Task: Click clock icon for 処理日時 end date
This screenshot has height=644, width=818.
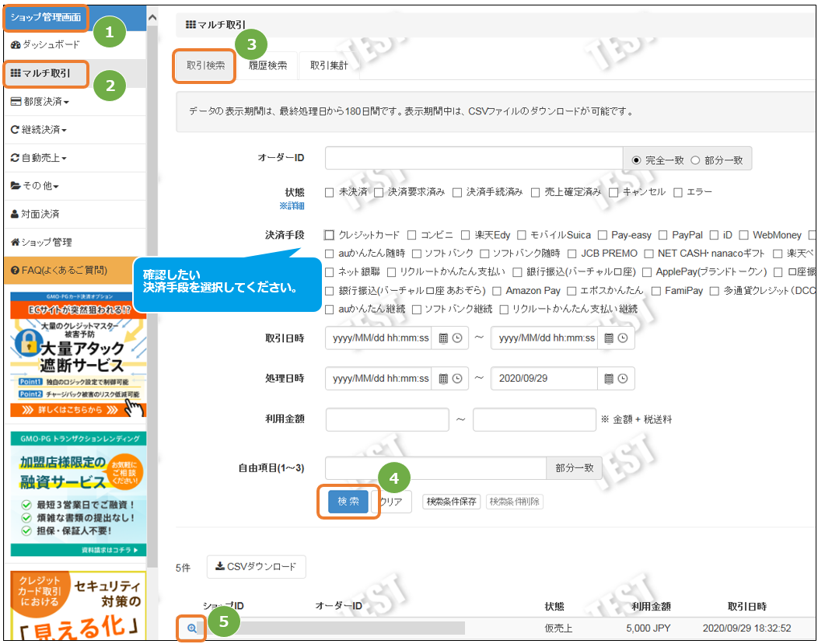Action: (x=622, y=379)
